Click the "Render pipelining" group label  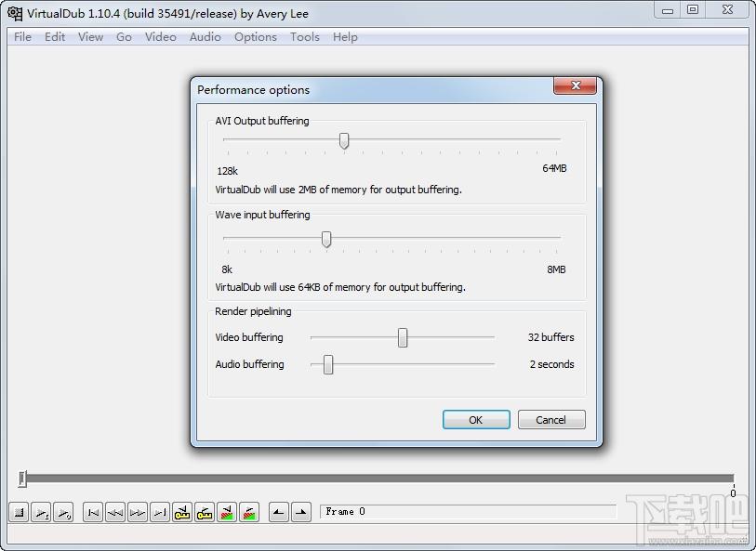(253, 311)
